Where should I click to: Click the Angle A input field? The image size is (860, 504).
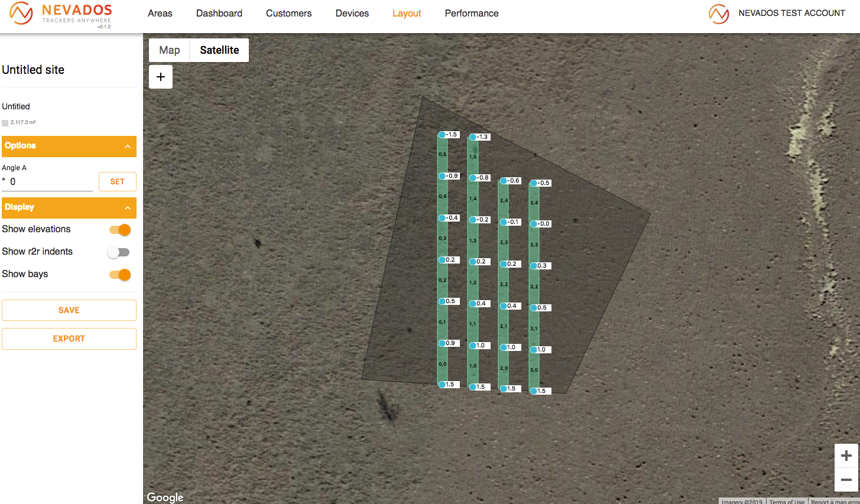[50, 182]
